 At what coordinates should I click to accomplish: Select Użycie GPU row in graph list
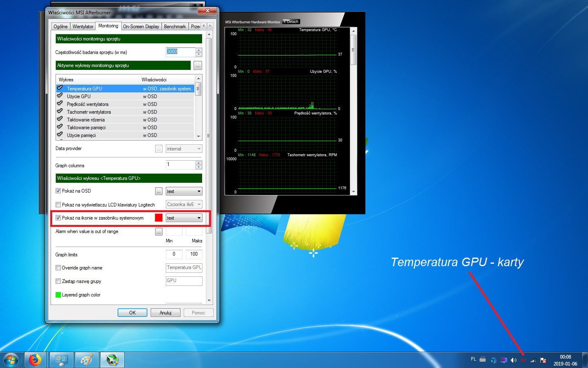click(125, 96)
